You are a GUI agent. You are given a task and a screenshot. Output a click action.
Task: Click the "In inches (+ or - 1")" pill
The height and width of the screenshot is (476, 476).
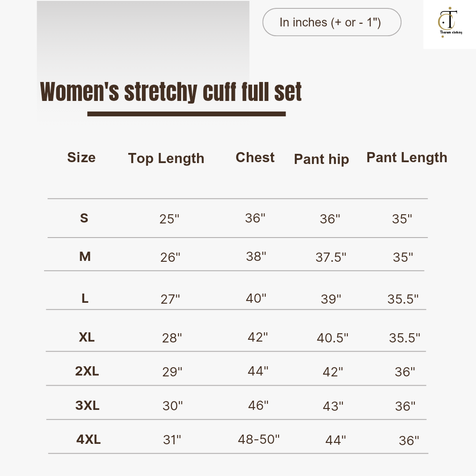click(x=331, y=22)
